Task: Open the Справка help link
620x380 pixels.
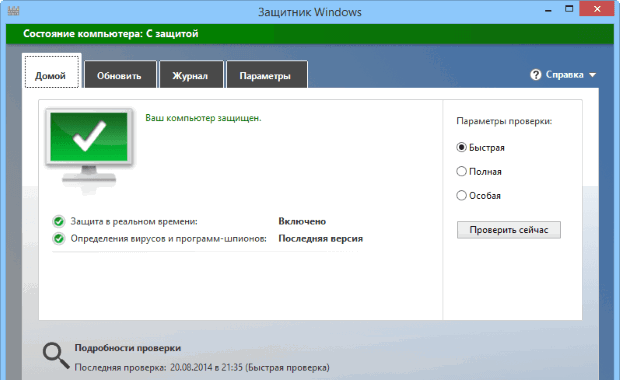Action: pyautogui.click(x=564, y=75)
